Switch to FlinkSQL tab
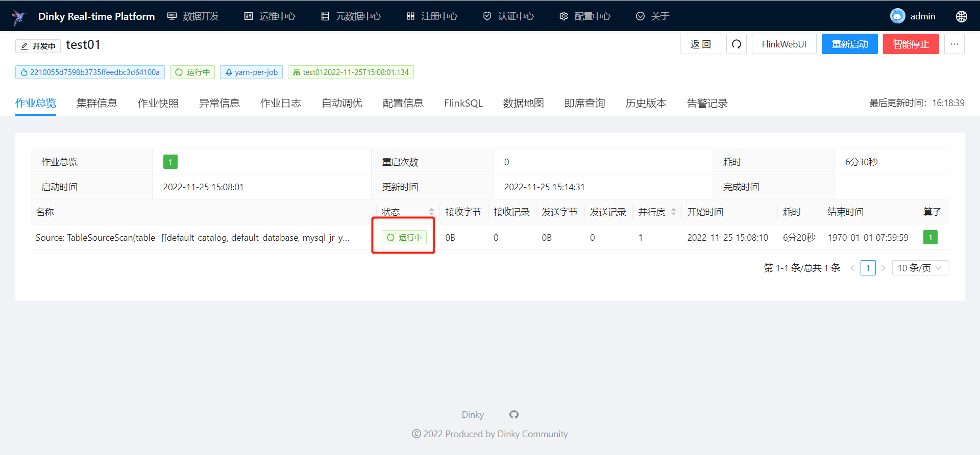Image resolution: width=980 pixels, height=455 pixels. pos(463,103)
